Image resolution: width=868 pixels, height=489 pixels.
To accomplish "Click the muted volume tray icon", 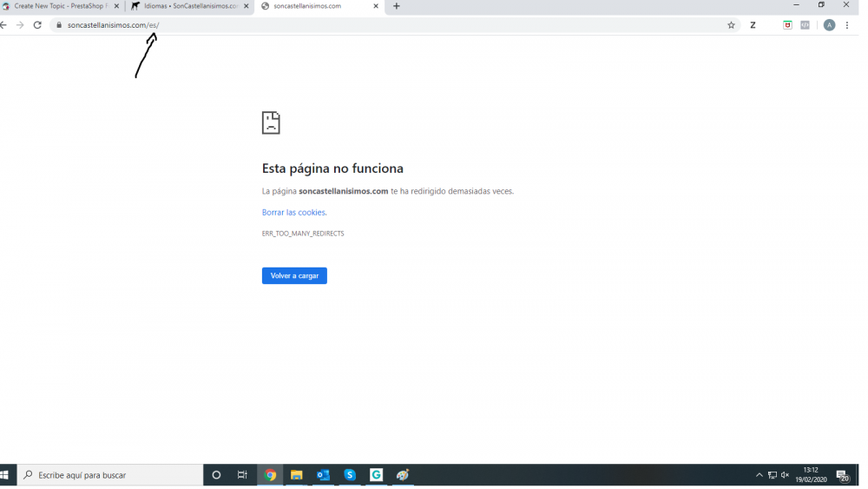I will coord(785,475).
